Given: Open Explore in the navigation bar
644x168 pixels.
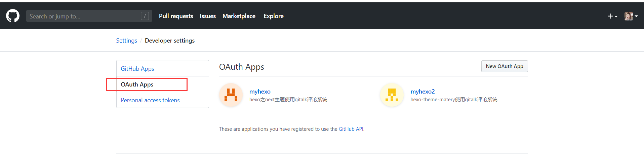Looking at the screenshot, I should [x=274, y=16].
